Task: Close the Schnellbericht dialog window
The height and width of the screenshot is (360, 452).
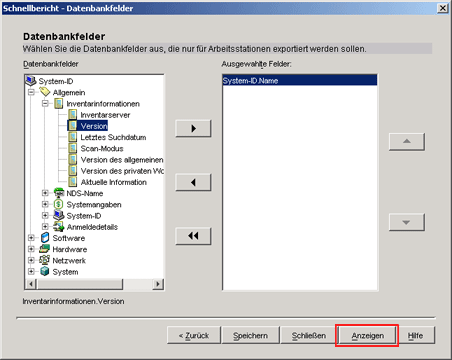Action: tap(442, 8)
